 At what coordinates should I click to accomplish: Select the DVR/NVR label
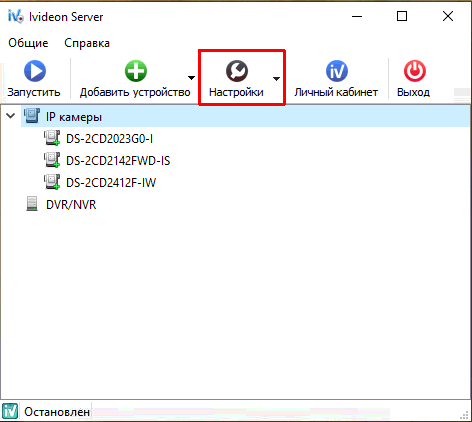(x=71, y=204)
